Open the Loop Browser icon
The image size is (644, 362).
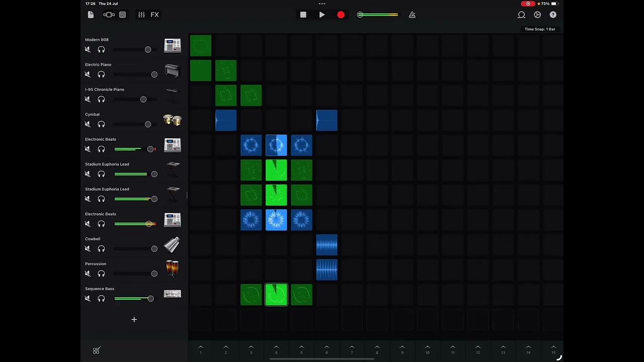coord(522,15)
